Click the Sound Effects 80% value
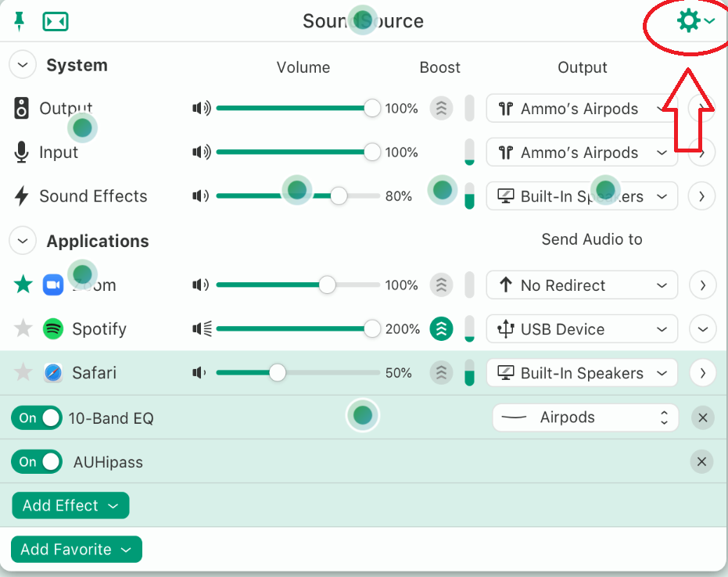Viewport: 728px width, 577px height. 398,196
